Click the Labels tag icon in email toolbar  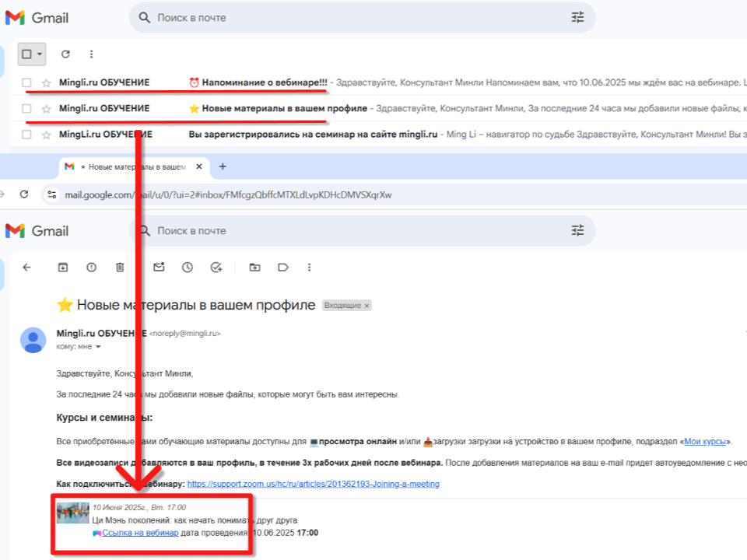pos(282,268)
